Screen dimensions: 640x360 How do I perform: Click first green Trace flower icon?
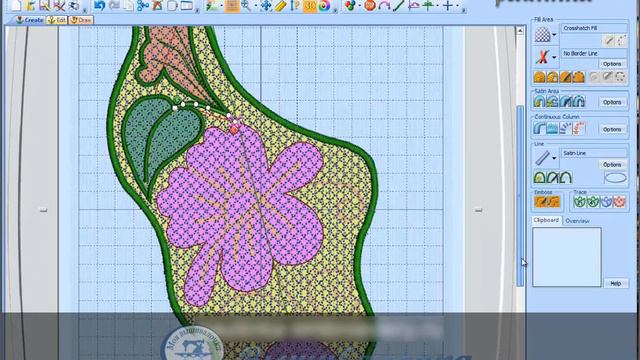[580, 202]
